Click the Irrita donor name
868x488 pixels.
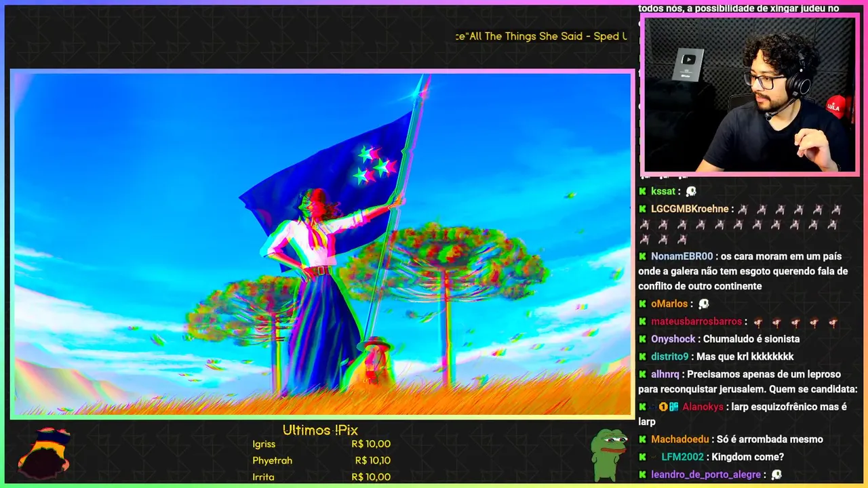point(263,476)
